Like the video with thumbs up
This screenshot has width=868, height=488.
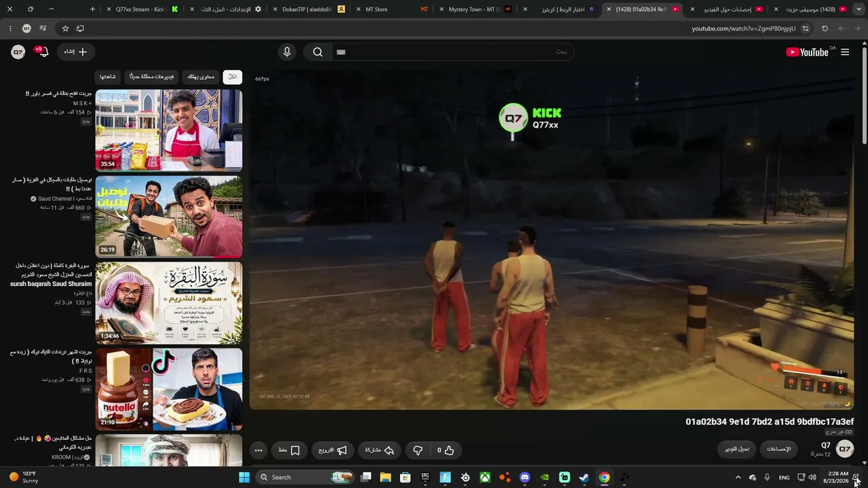(x=446, y=450)
